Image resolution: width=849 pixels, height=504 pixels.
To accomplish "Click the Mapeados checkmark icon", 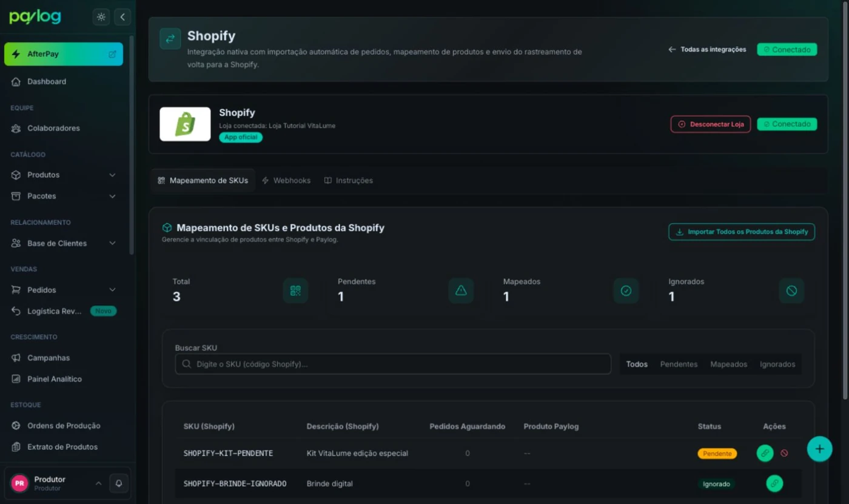I will click(626, 291).
